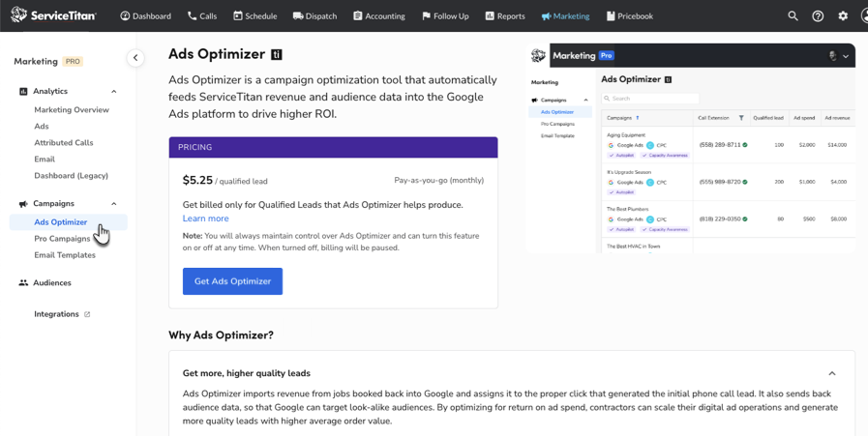The width and height of the screenshot is (868, 436).
Task: Open the Integrations link
Action: click(x=56, y=314)
